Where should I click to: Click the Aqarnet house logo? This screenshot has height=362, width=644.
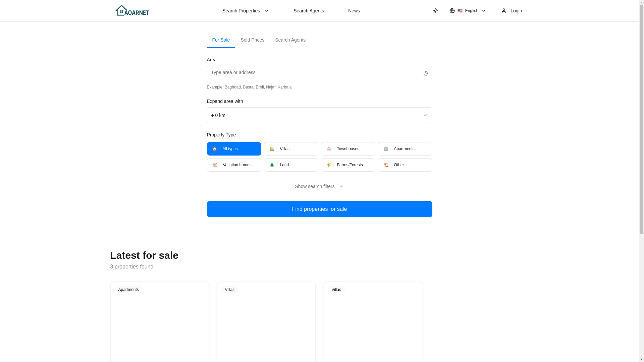132,10
